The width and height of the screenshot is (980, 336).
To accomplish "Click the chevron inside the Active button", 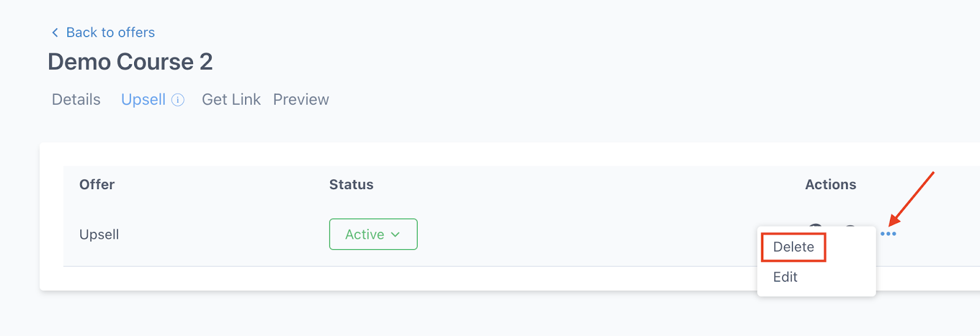I will pyautogui.click(x=396, y=234).
